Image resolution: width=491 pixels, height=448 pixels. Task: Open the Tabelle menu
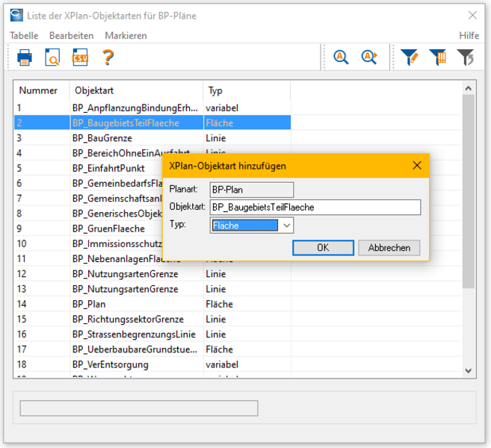[x=24, y=36]
